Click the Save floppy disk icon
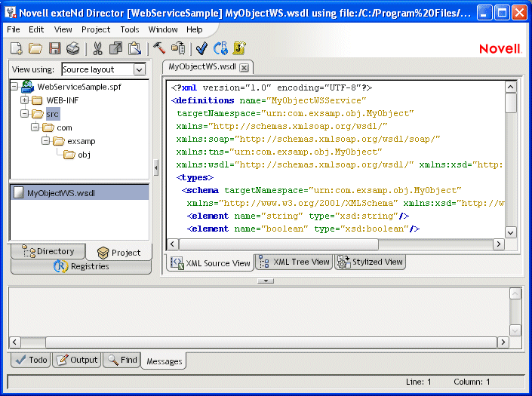532x396 pixels. click(x=54, y=48)
